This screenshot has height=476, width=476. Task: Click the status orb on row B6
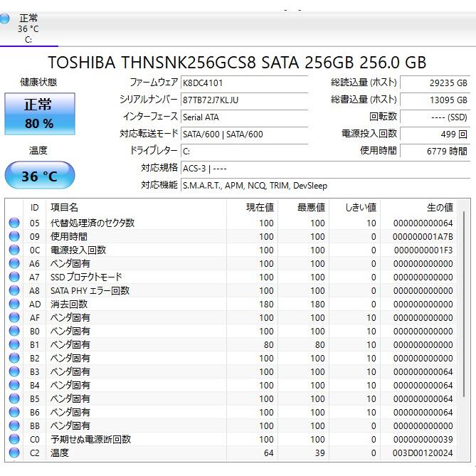pos(14,412)
